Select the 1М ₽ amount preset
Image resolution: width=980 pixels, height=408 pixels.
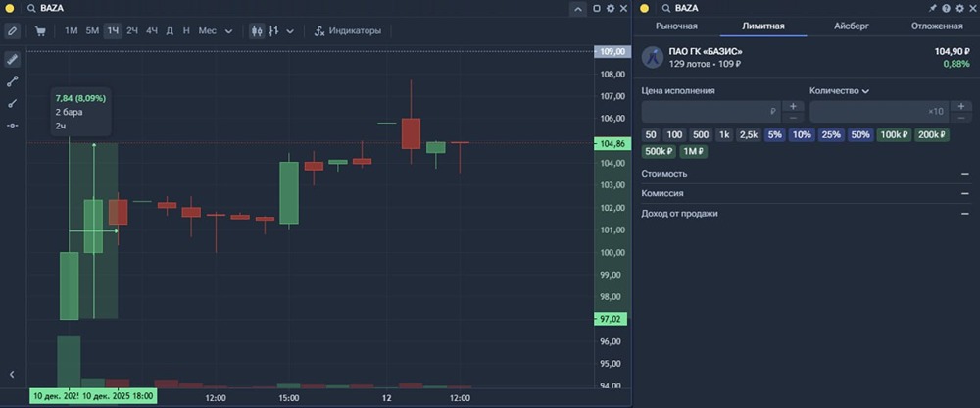coord(694,151)
